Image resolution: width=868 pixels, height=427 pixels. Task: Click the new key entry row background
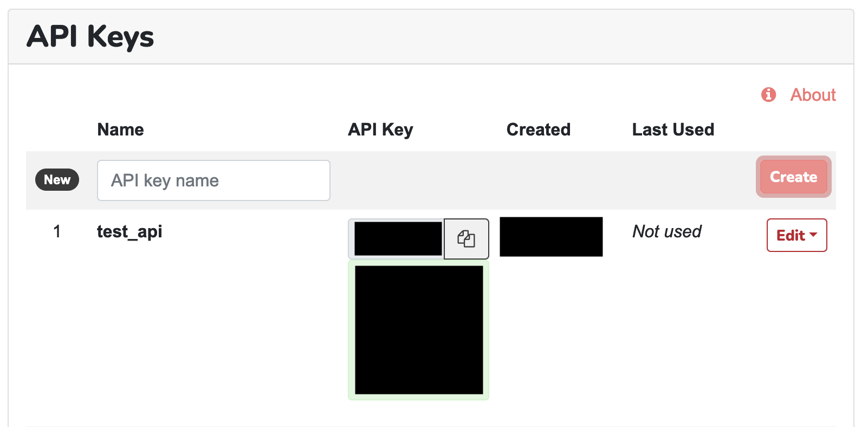coord(542,180)
